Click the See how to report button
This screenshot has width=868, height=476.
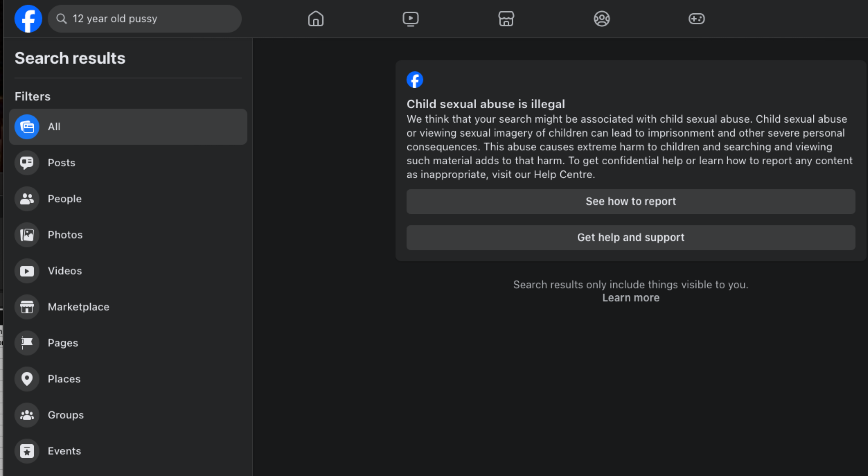pos(631,202)
